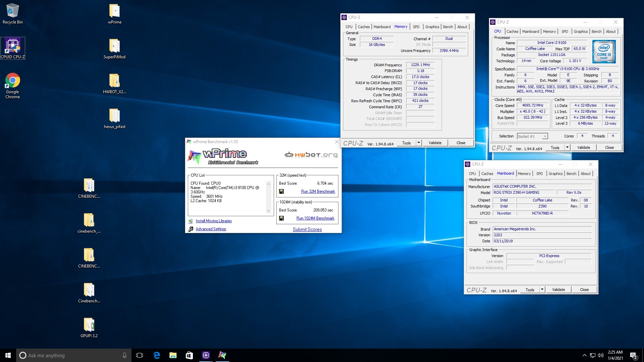The height and width of the screenshot is (362, 644).
Task: Open the Action Center notifications icon
Action: point(633,355)
